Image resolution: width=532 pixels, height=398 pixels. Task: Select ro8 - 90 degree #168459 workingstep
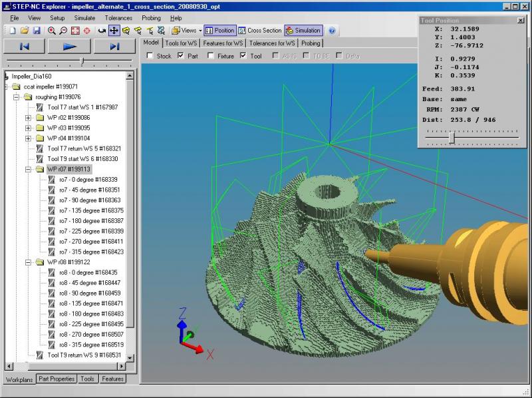89,293
